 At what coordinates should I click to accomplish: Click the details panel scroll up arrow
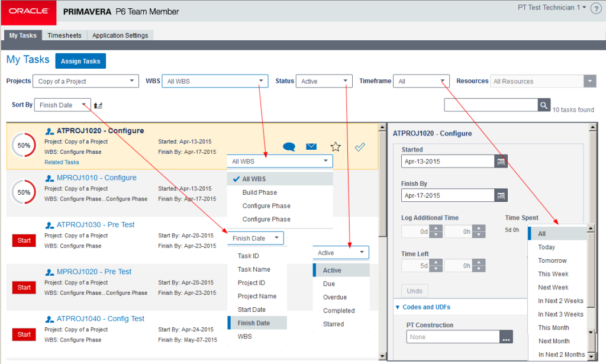[592, 127]
